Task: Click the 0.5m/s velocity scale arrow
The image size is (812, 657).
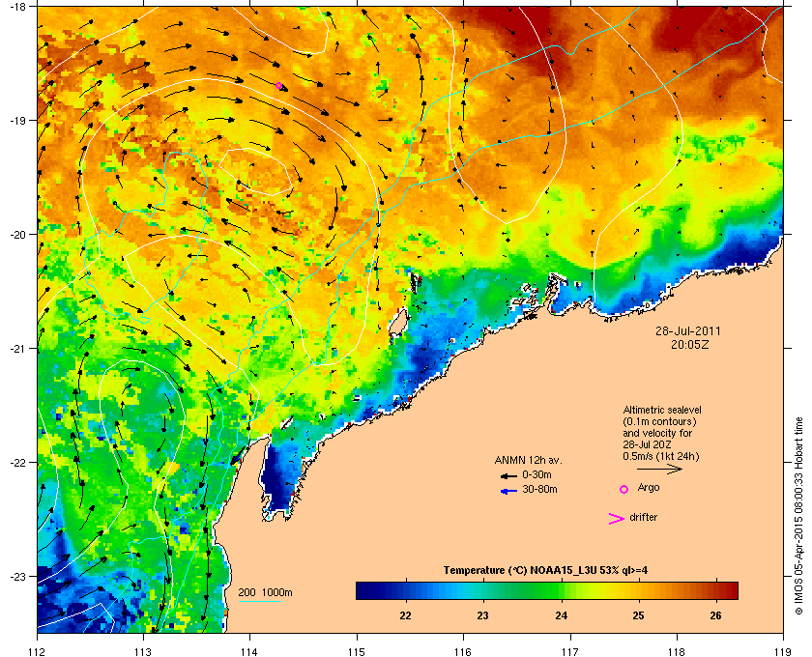Action: [659, 469]
